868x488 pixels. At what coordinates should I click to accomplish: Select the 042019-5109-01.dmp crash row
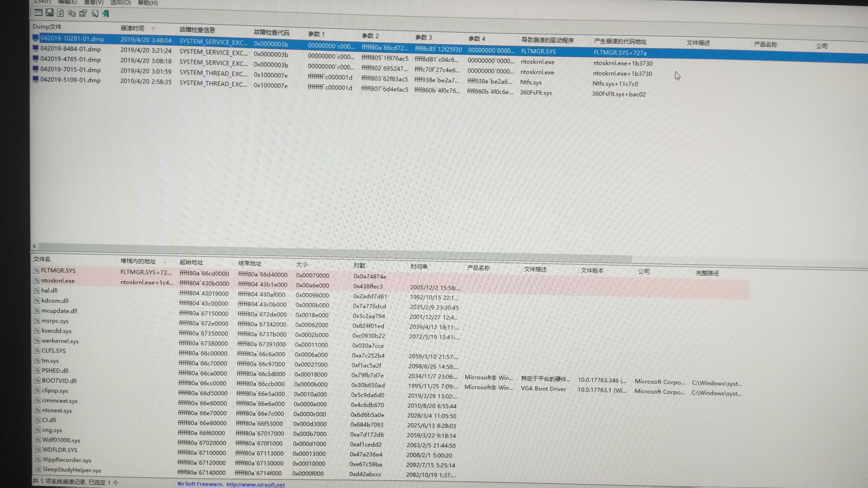[70, 80]
